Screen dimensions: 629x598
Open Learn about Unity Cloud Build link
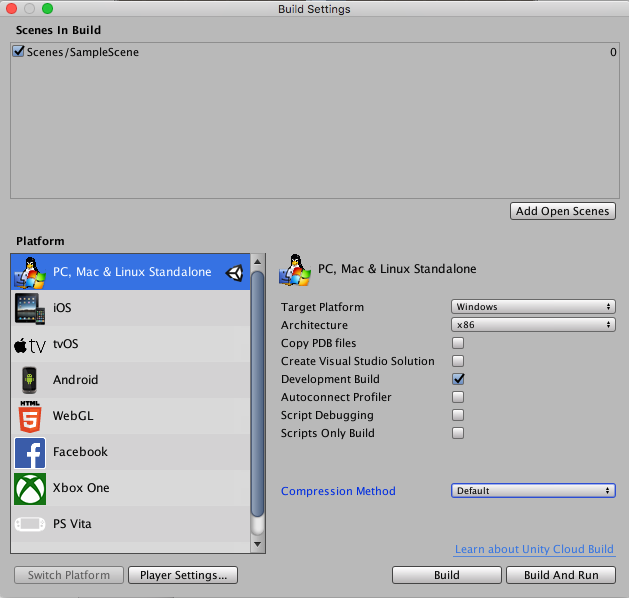tap(534, 550)
